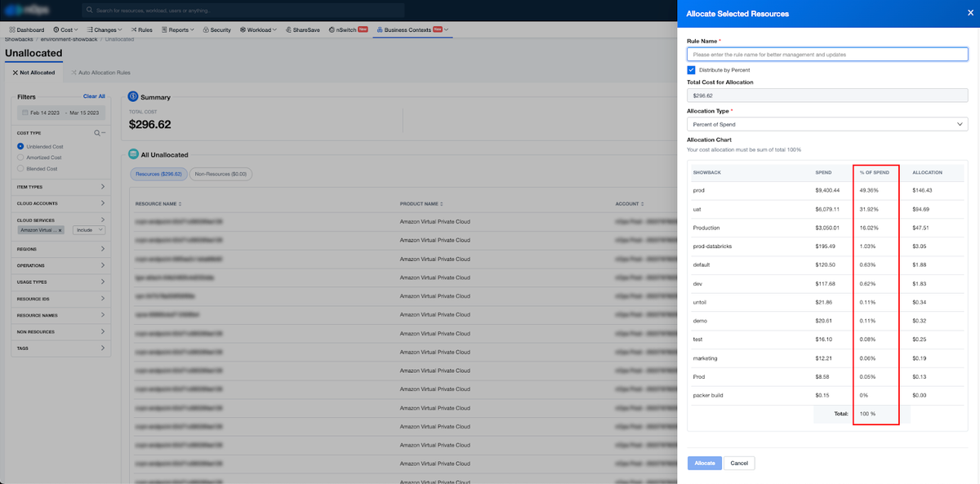980x484 pixels.
Task: Open the Rules menu item
Action: (141, 29)
